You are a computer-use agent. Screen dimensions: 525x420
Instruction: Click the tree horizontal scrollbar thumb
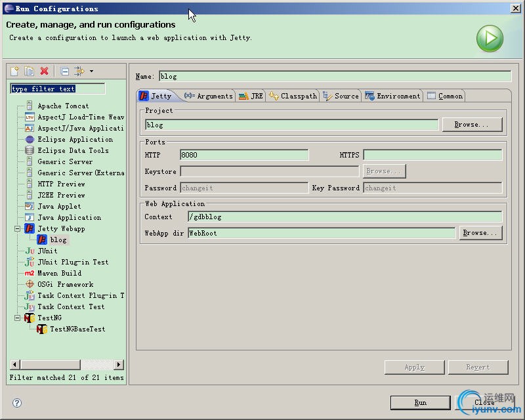click(x=51, y=364)
